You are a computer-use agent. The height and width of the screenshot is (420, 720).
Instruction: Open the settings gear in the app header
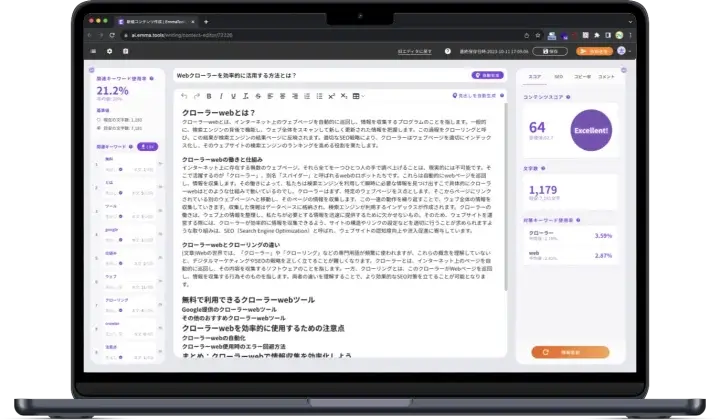(110, 50)
